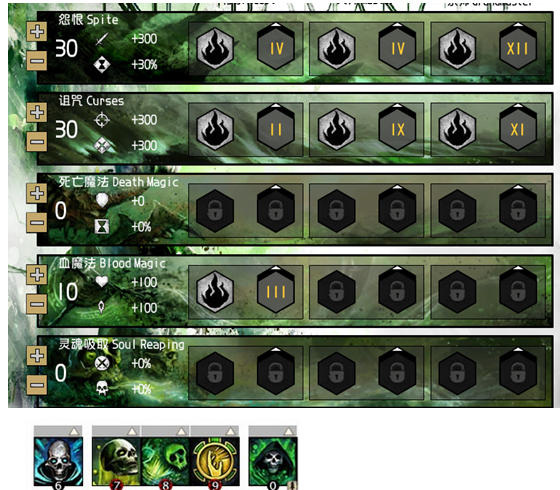Open dropdown arrow on Curses trait II

point(276,106)
